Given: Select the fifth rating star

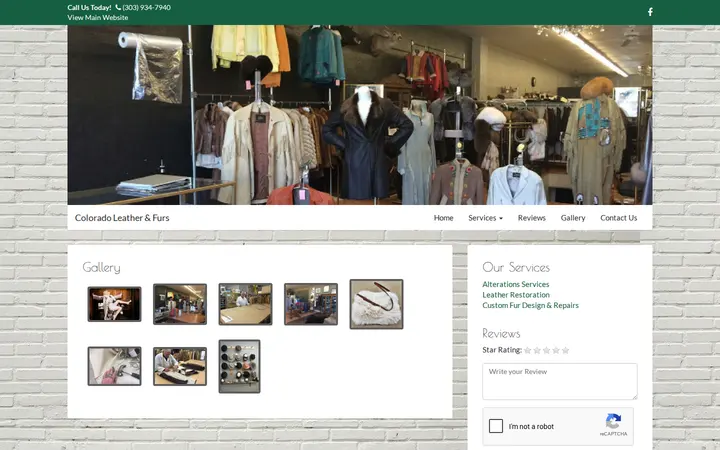Looking at the screenshot, I should coord(566,350).
